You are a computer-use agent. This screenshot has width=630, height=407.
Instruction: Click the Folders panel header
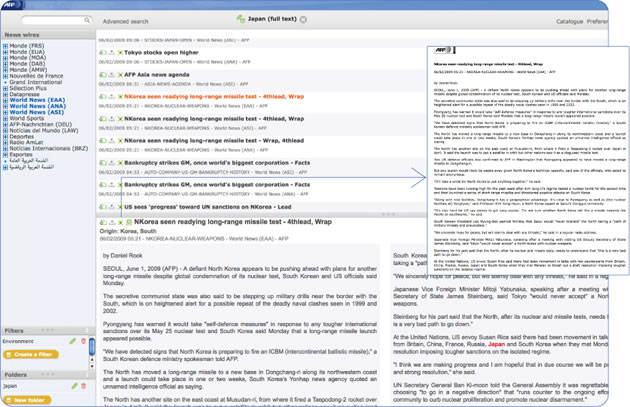pyautogui.click(x=48, y=374)
